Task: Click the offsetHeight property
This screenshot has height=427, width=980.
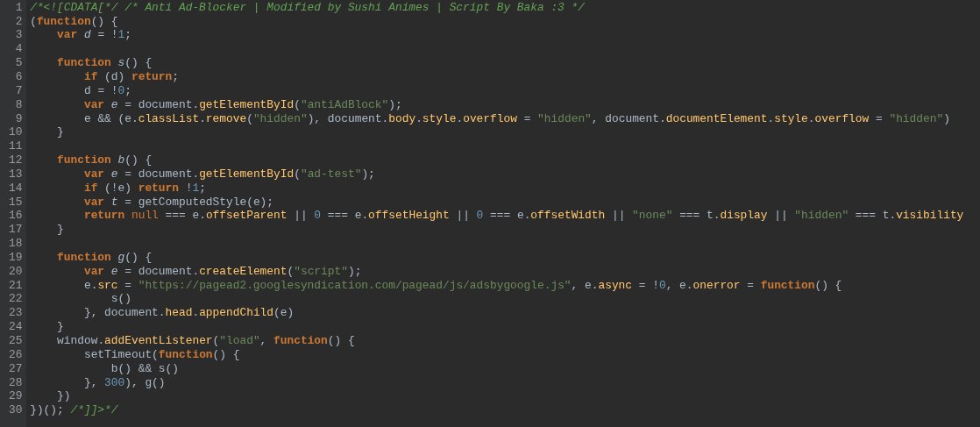Action: pyautogui.click(x=408, y=215)
